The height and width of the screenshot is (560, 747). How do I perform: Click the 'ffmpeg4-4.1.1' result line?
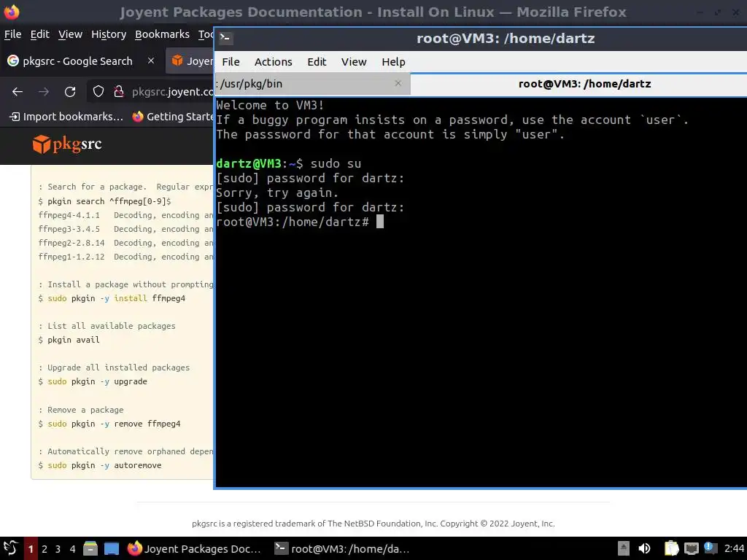point(125,215)
